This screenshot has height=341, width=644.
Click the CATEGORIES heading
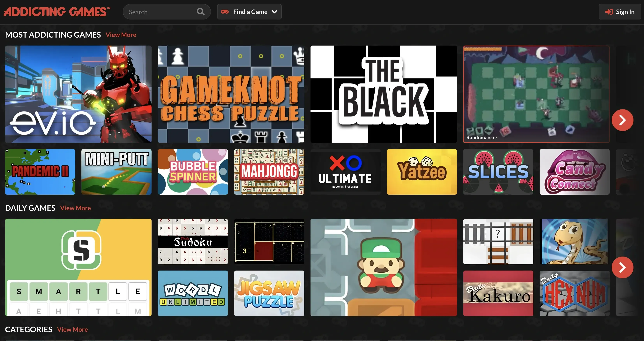29,329
